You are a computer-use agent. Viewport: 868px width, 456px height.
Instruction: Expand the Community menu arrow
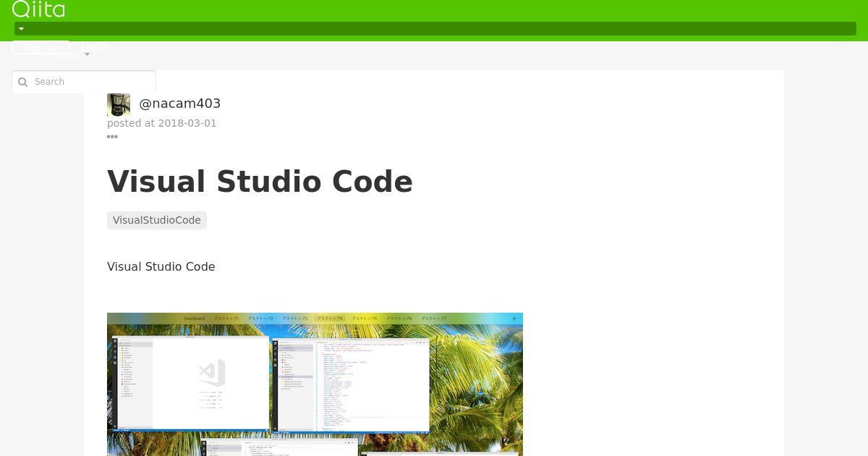(x=87, y=54)
